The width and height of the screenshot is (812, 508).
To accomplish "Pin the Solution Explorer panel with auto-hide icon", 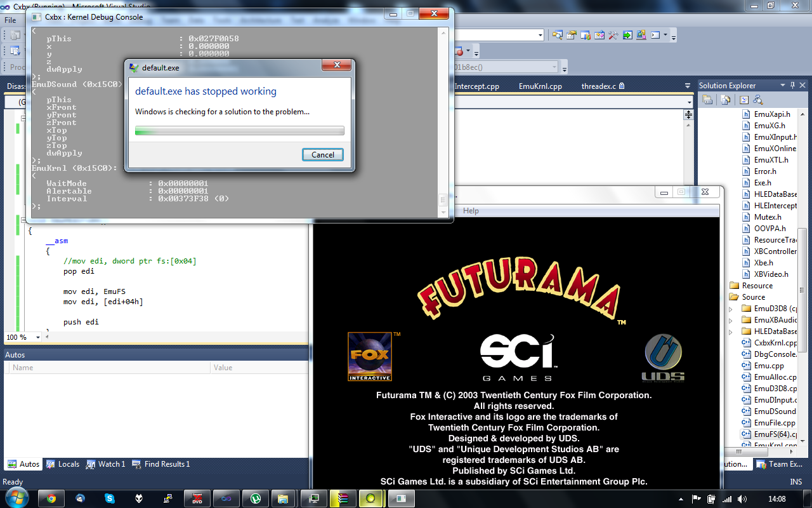I will pos(792,86).
